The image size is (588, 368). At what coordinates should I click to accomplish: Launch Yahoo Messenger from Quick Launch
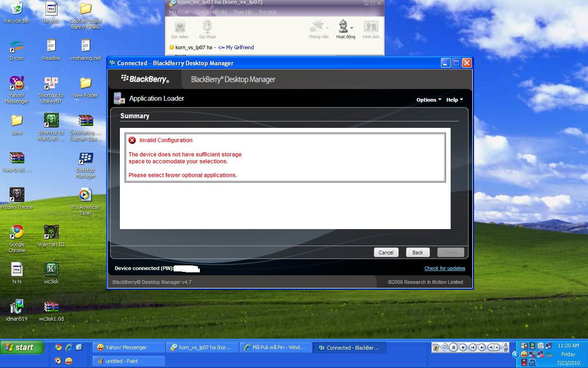[69, 361]
